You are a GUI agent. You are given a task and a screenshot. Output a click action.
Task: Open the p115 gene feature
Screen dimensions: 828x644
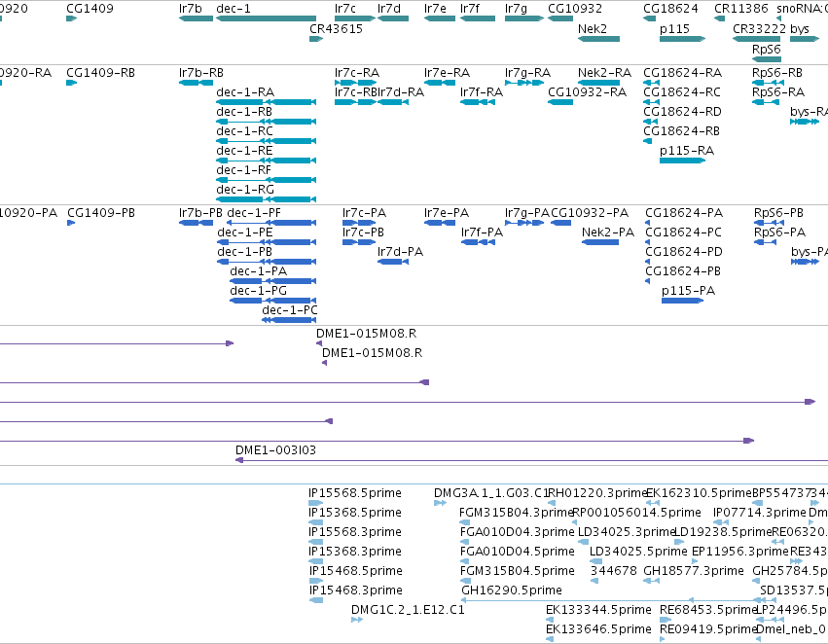coord(682,39)
